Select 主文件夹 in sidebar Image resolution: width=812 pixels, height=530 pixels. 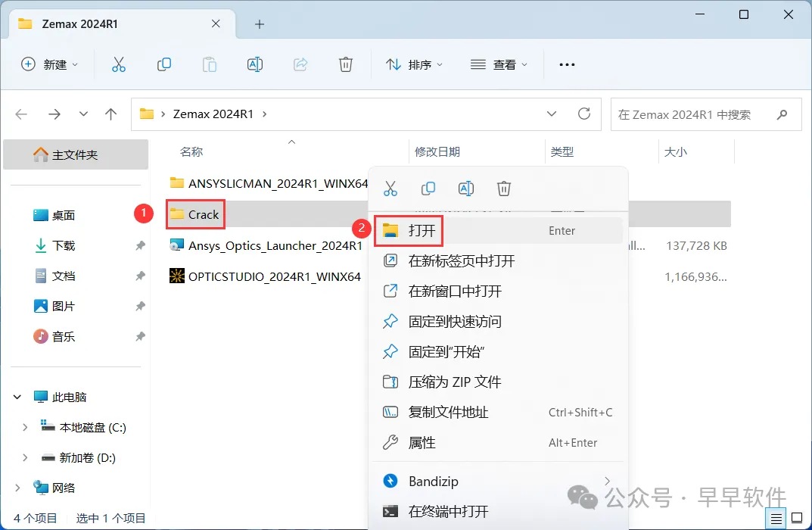coord(76,154)
